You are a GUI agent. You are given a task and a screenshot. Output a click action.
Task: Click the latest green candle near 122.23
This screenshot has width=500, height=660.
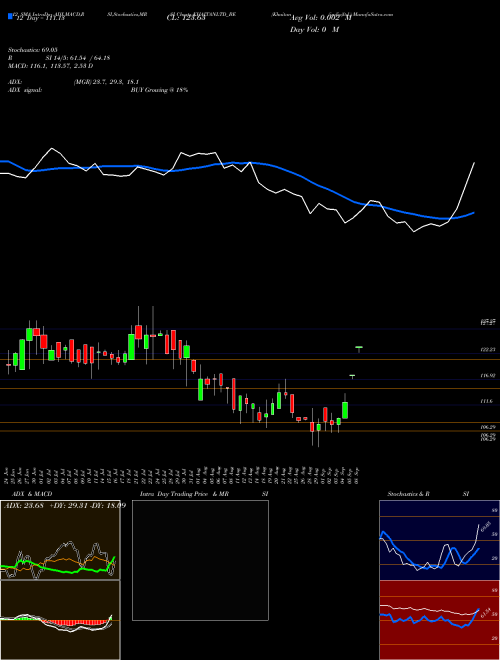click(x=359, y=348)
